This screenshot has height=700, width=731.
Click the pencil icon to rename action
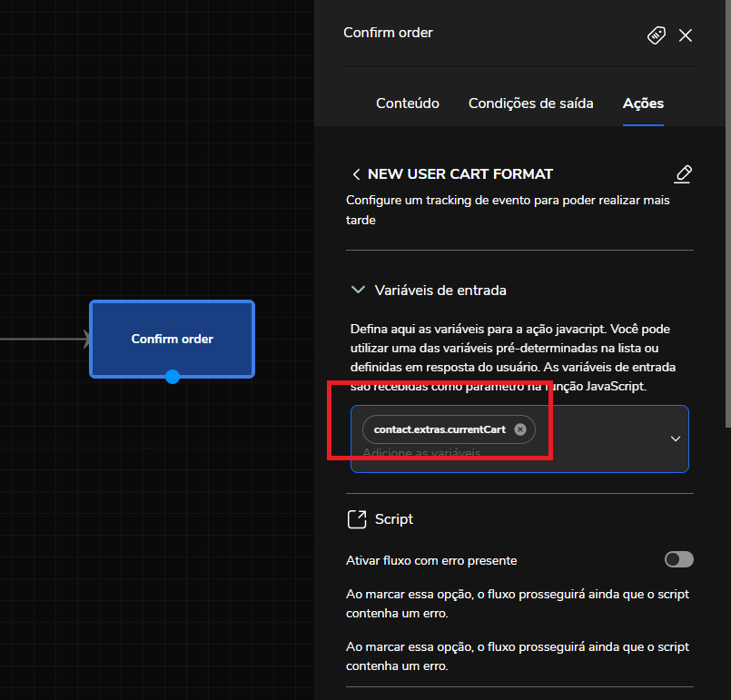684,173
